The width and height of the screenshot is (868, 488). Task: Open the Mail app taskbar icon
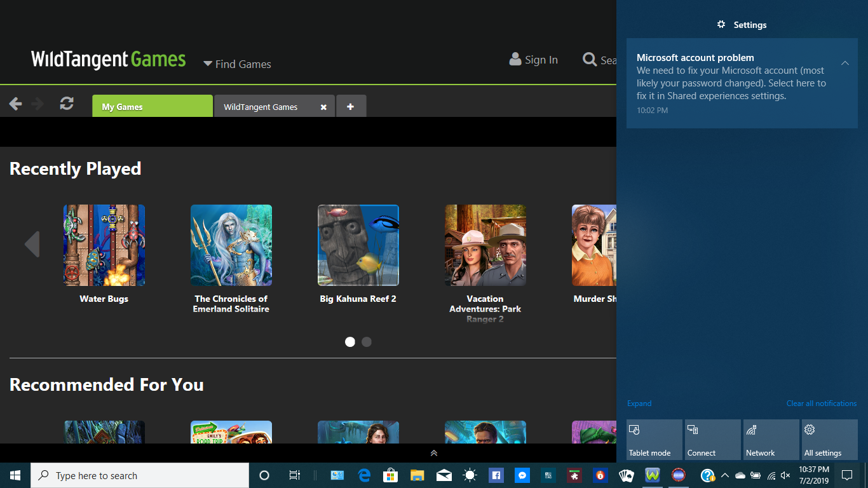tap(444, 475)
